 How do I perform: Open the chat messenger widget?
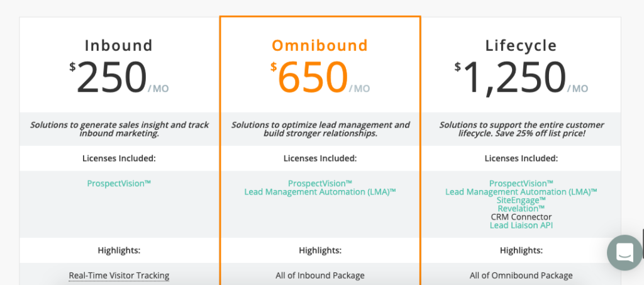(x=625, y=252)
